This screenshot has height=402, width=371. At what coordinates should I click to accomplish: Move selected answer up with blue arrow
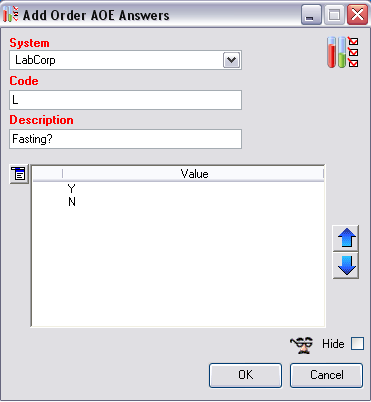tap(346, 238)
